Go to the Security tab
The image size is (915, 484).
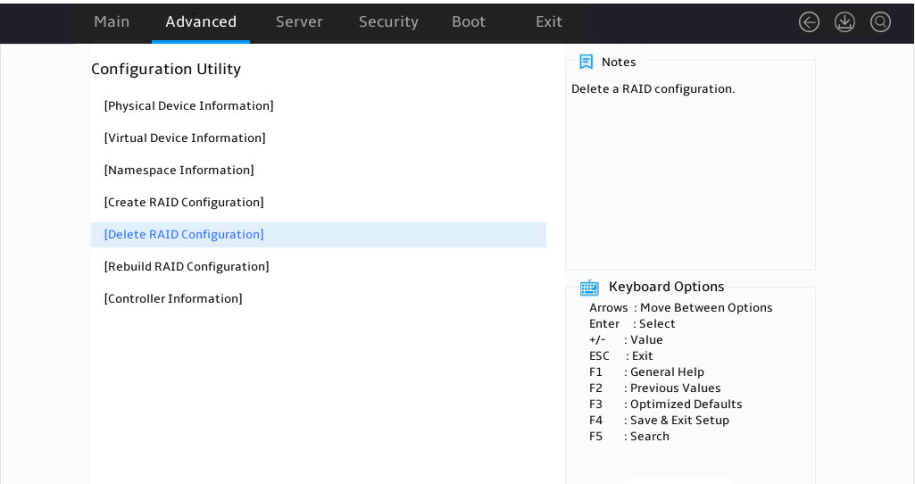coord(388,22)
